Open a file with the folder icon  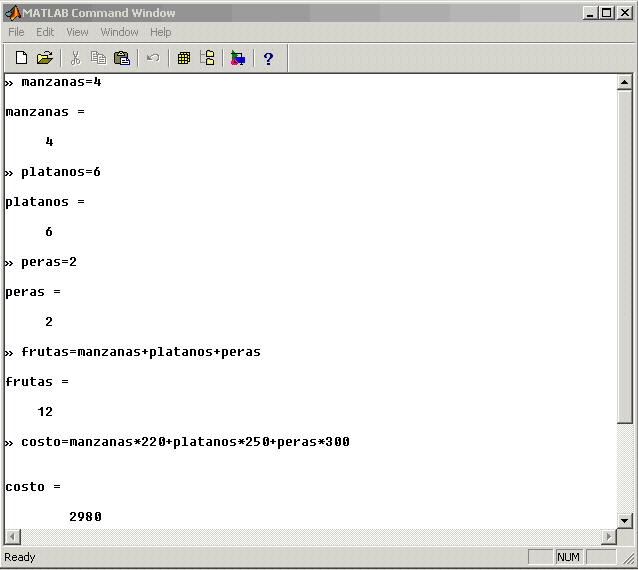tap(45, 58)
